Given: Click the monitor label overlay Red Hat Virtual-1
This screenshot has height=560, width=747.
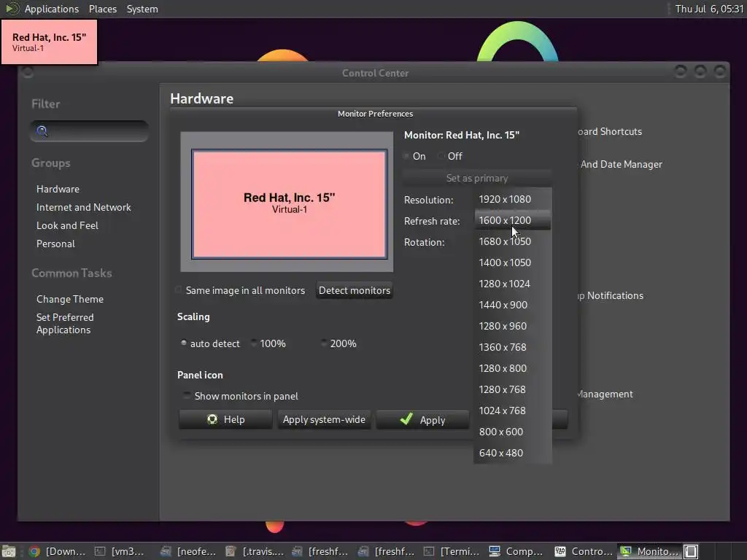Looking at the screenshot, I should (49, 42).
